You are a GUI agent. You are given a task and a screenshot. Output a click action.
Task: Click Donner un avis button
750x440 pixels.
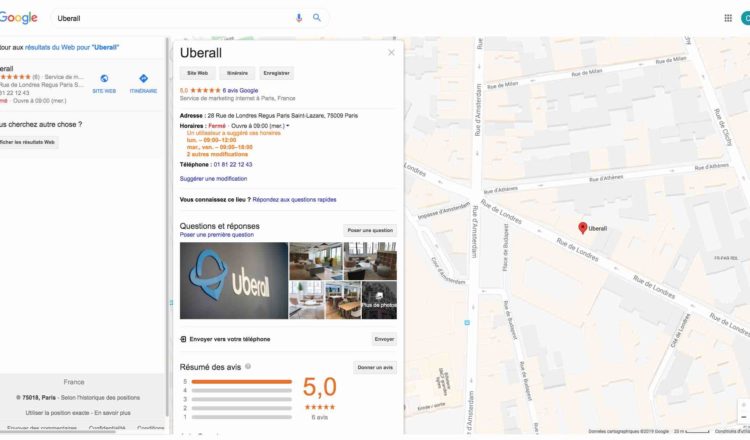pos(375,367)
